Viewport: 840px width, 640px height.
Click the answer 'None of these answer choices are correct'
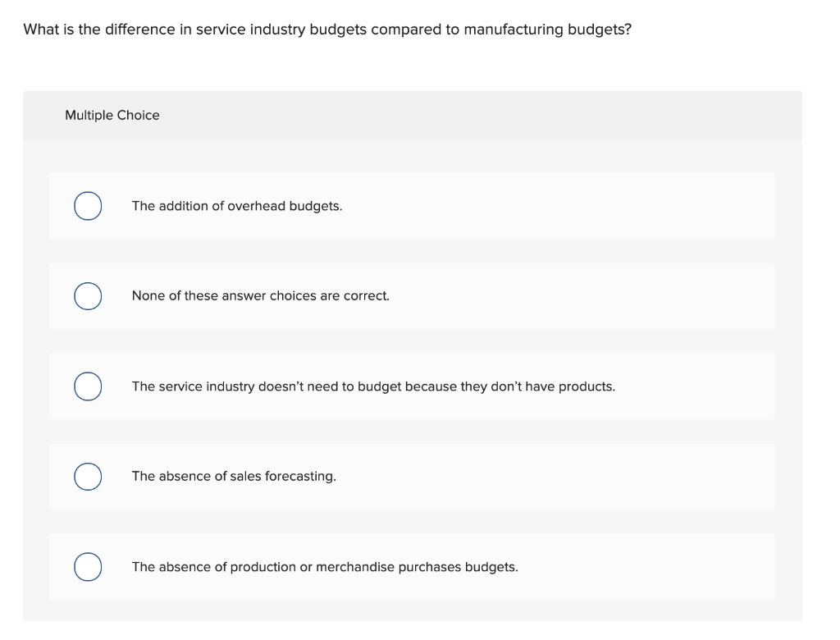click(261, 296)
